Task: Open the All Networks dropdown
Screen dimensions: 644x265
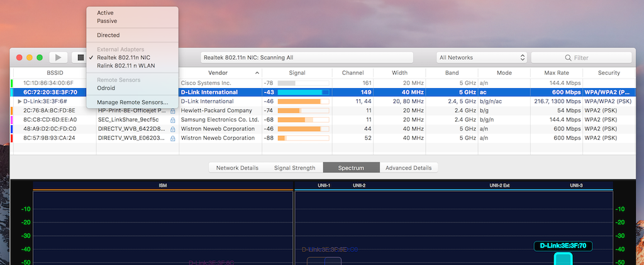Action: (x=481, y=57)
